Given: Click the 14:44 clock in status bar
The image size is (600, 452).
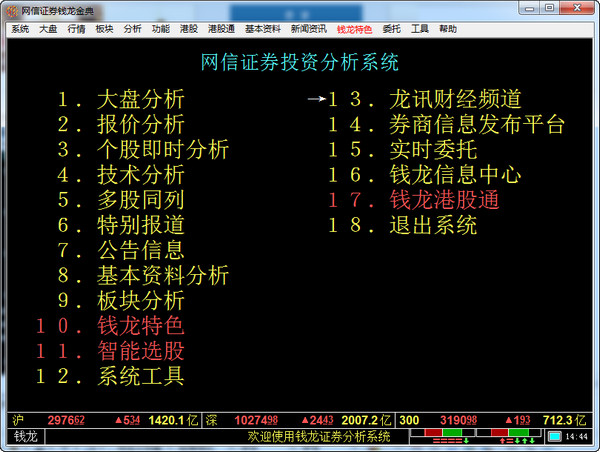Looking at the screenshot, I should click(576, 436).
